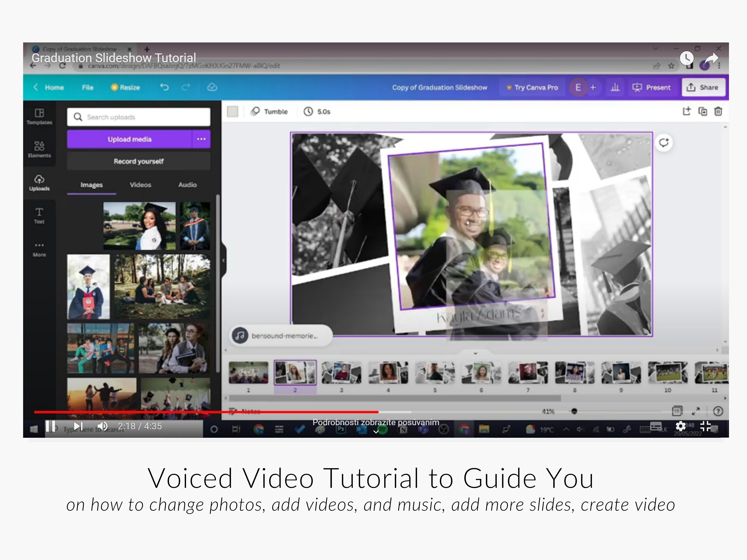The height and width of the screenshot is (560, 747).
Task: Select page 1 thumbnail in timeline
Action: [x=249, y=373]
